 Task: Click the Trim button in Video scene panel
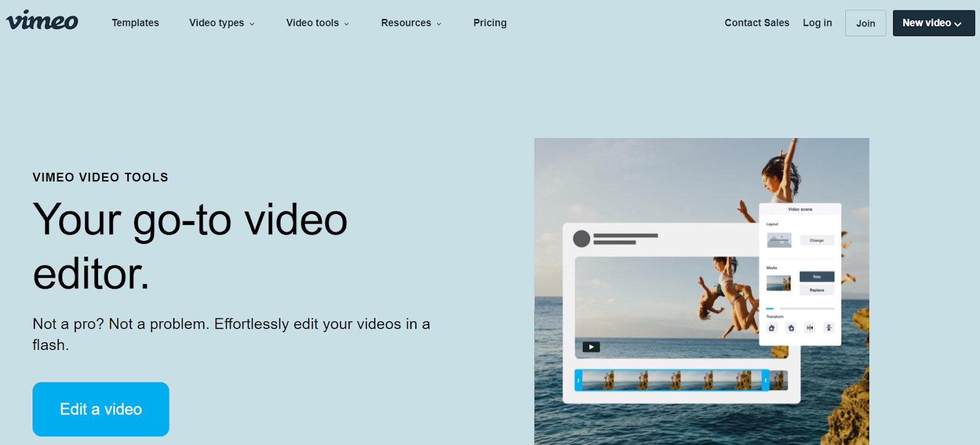[816, 277]
